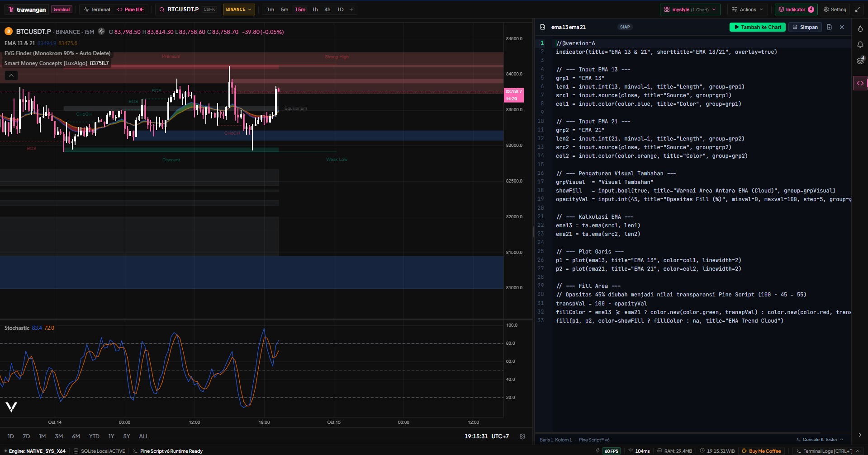Viewport: 868px width, 455px height.
Task: Click Tambah ke Chart button
Action: coord(758,27)
